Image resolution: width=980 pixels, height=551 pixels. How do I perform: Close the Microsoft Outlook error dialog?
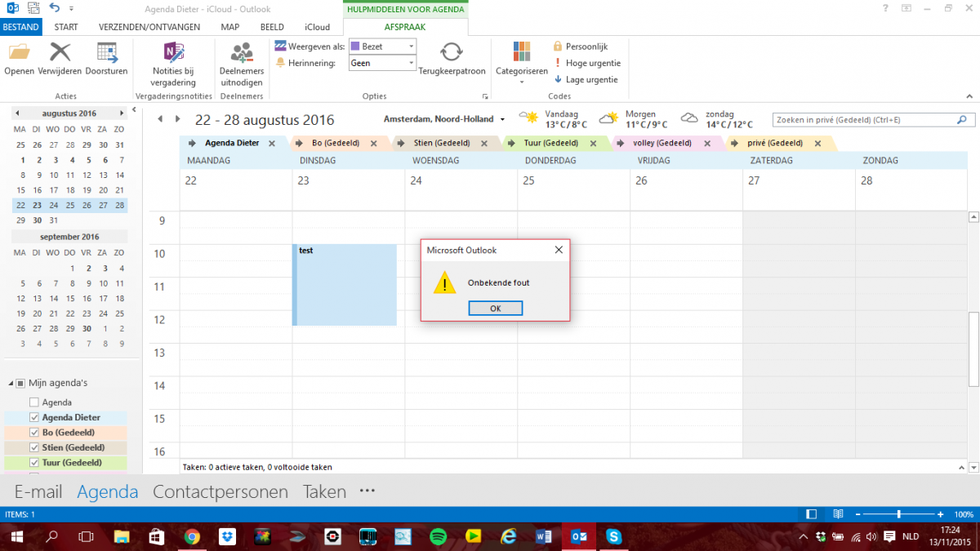(559, 250)
